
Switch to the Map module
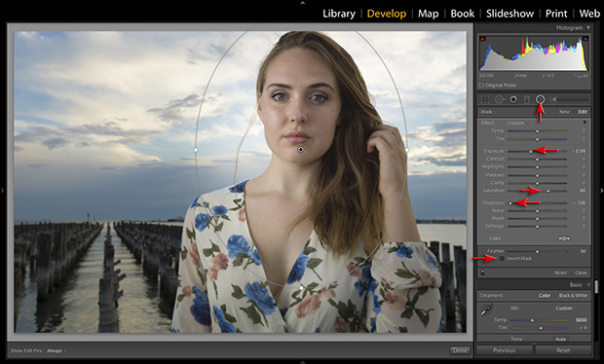429,14
